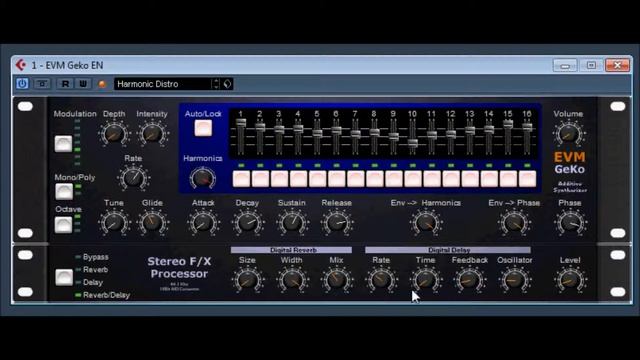
Task: Click the Reverb/Delay mode label
Action: 106,295
